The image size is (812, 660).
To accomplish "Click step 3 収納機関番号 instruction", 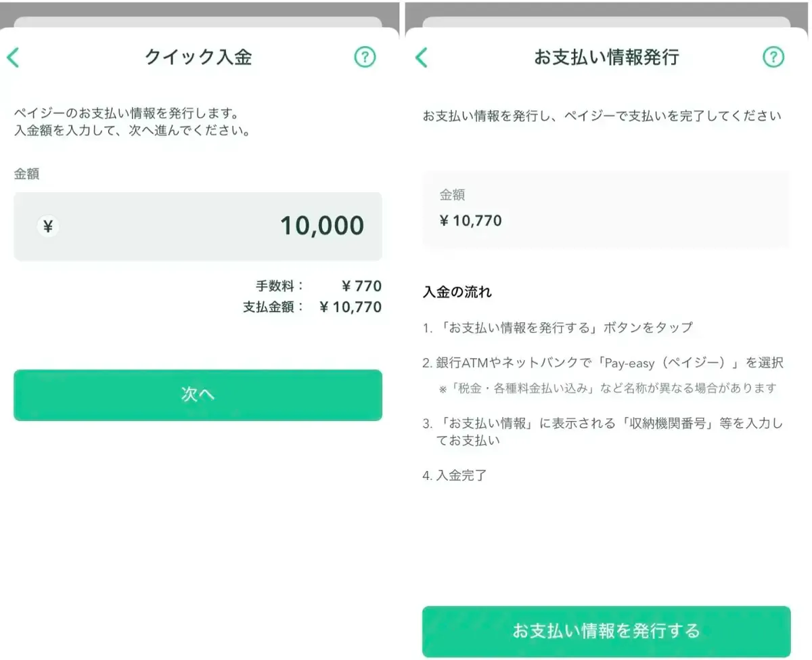I will pos(602,432).
